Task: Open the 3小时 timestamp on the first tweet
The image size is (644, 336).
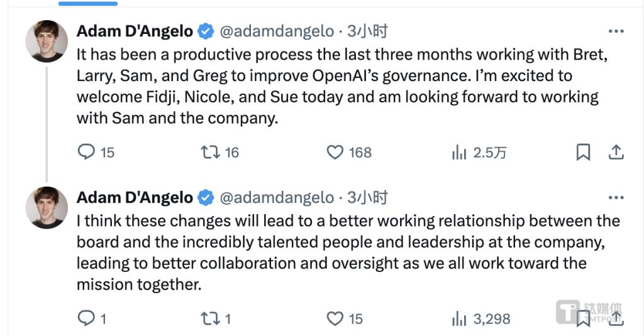Action: coord(367,31)
